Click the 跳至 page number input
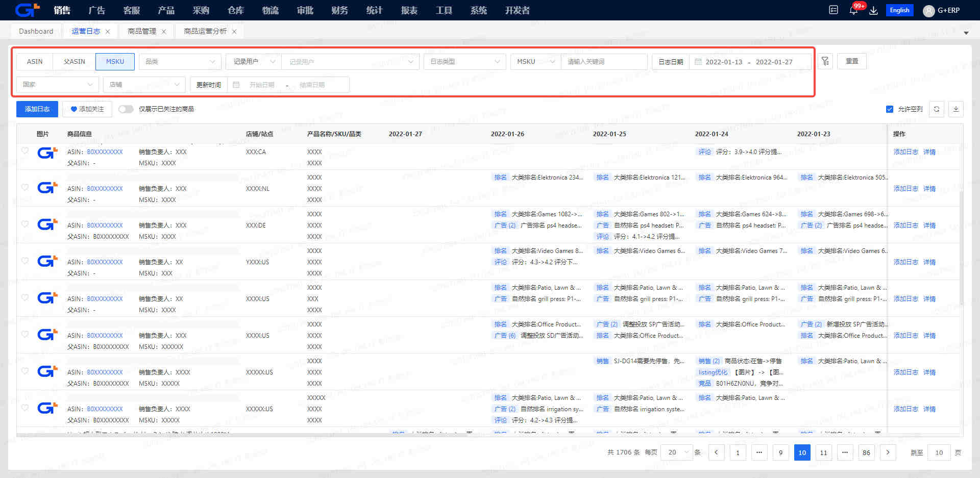Image resolution: width=980 pixels, height=478 pixels. coord(939,452)
